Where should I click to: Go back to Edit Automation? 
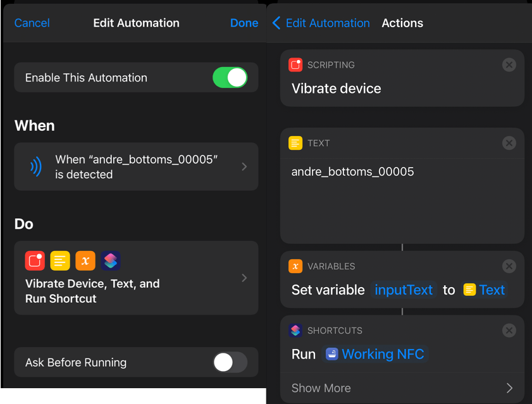click(321, 23)
